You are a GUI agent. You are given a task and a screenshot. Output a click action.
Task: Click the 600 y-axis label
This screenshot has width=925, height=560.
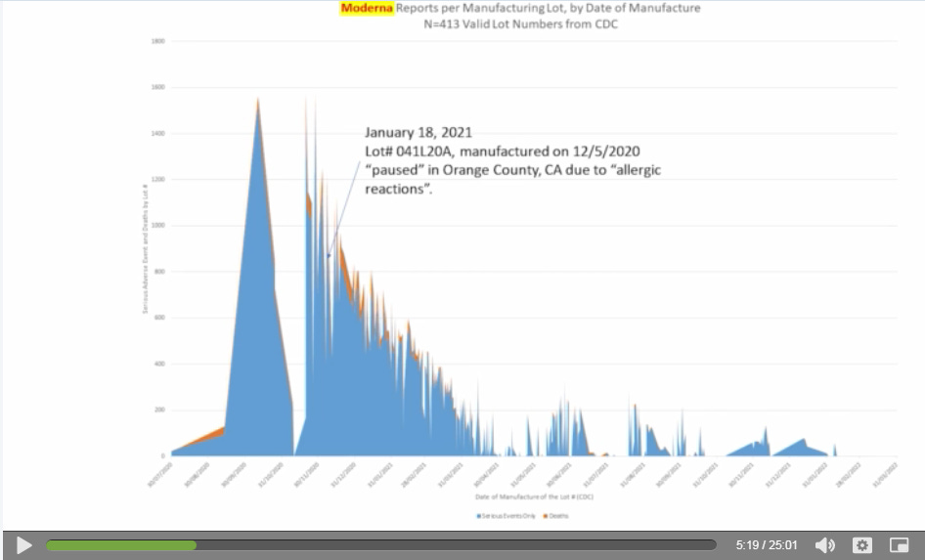(x=159, y=318)
